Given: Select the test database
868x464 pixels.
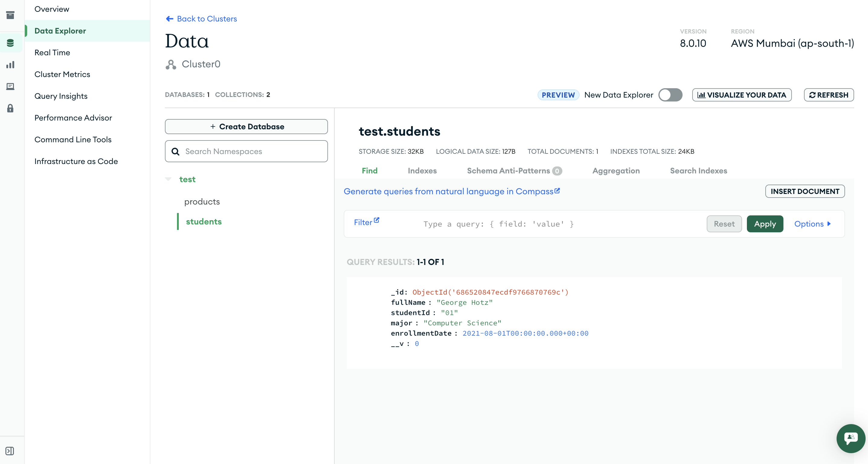Looking at the screenshot, I should click(x=187, y=179).
